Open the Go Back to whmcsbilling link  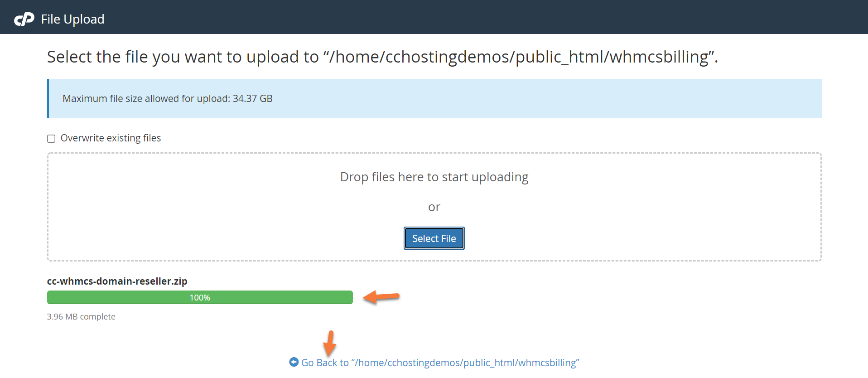(x=440, y=363)
